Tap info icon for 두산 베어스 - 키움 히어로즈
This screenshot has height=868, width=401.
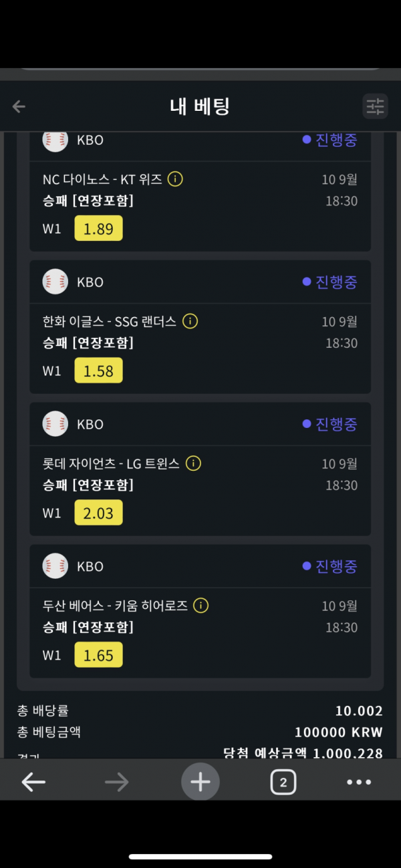click(x=200, y=606)
